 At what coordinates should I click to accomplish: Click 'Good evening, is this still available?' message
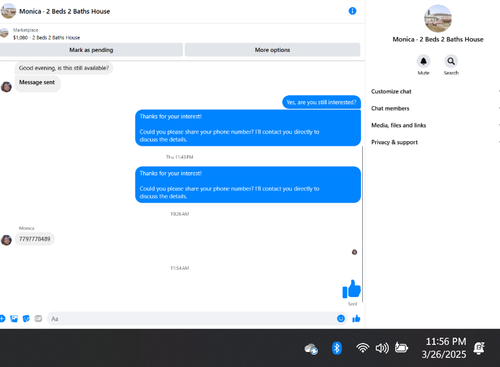(x=64, y=68)
